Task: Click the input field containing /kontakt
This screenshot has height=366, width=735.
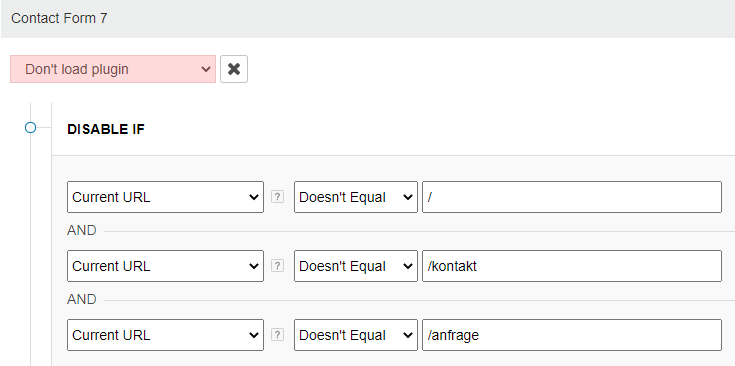Action: coord(572,266)
